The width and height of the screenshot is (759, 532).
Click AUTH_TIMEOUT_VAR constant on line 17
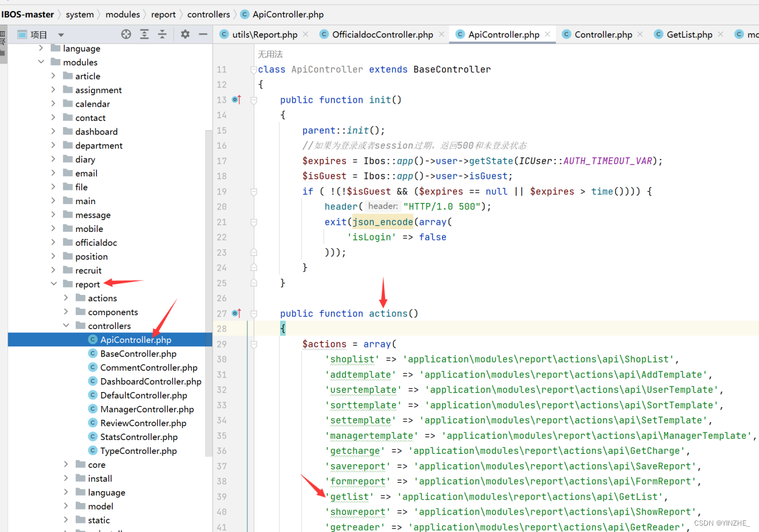(607, 161)
